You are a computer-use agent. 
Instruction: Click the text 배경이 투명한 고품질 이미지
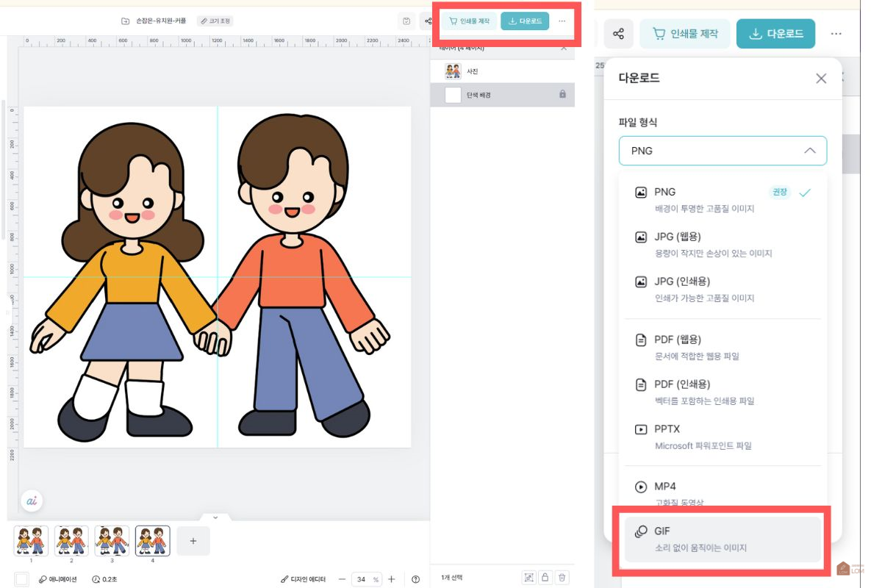pos(705,209)
